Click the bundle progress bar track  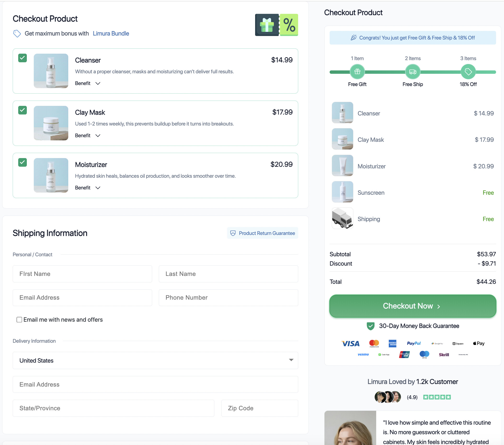coord(385,72)
